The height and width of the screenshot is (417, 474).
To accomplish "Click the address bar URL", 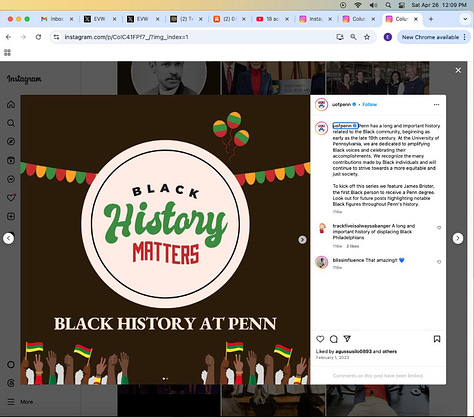I will (x=127, y=37).
